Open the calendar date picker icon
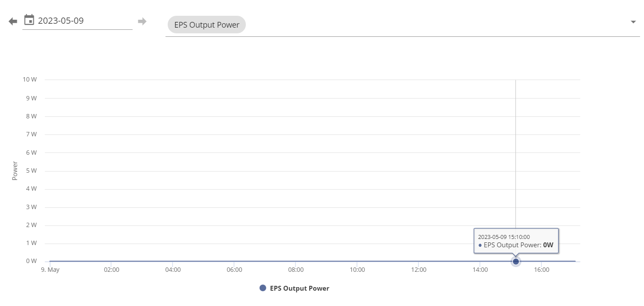 (x=29, y=20)
